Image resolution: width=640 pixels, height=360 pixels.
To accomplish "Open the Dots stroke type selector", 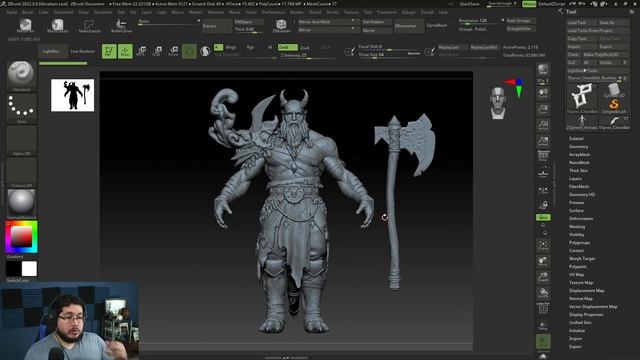I will (21, 107).
